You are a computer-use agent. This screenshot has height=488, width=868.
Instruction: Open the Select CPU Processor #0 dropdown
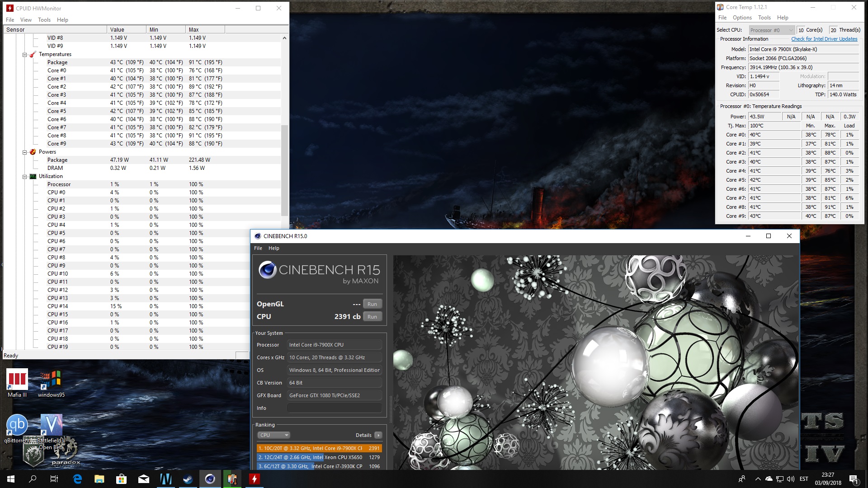(772, 30)
